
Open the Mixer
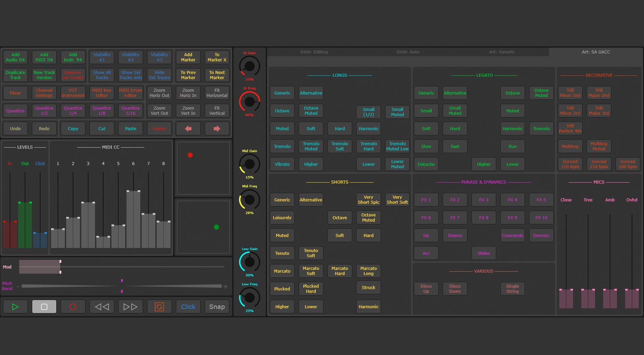pyautogui.click(x=15, y=93)
